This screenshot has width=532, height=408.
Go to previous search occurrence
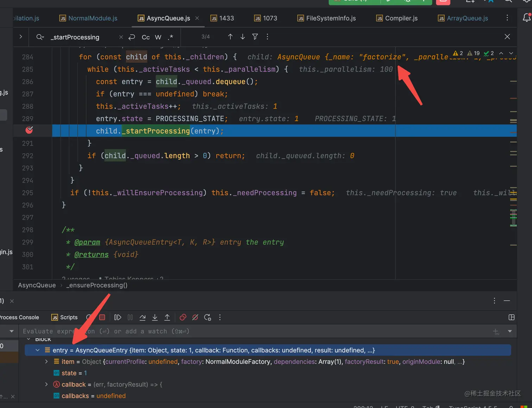(230, 37)
